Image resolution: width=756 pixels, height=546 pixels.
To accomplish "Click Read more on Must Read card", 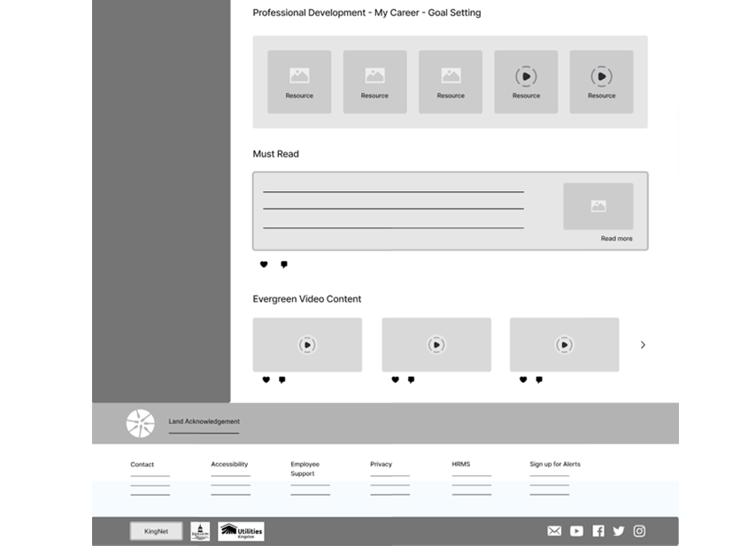I will (x=616, y=239).
